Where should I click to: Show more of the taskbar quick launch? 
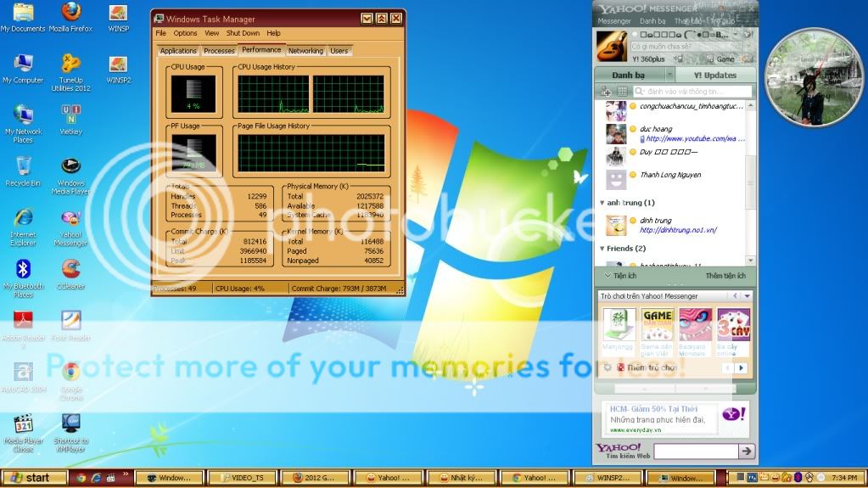(125, 474)
